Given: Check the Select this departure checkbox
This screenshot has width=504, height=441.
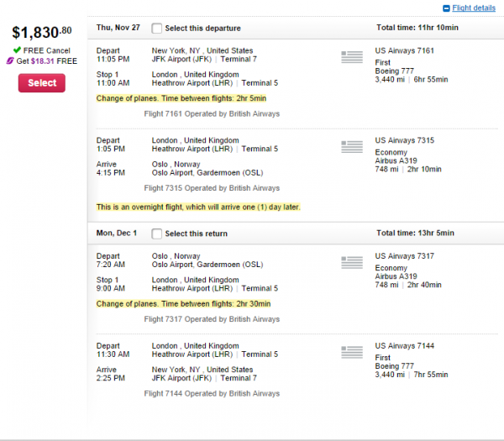Looking at the screenshot, I should [x=156, y=29].
